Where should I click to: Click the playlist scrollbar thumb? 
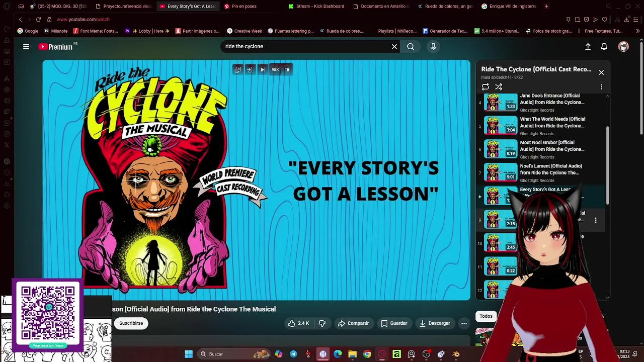pyautogui.click(x=608, y=165)
